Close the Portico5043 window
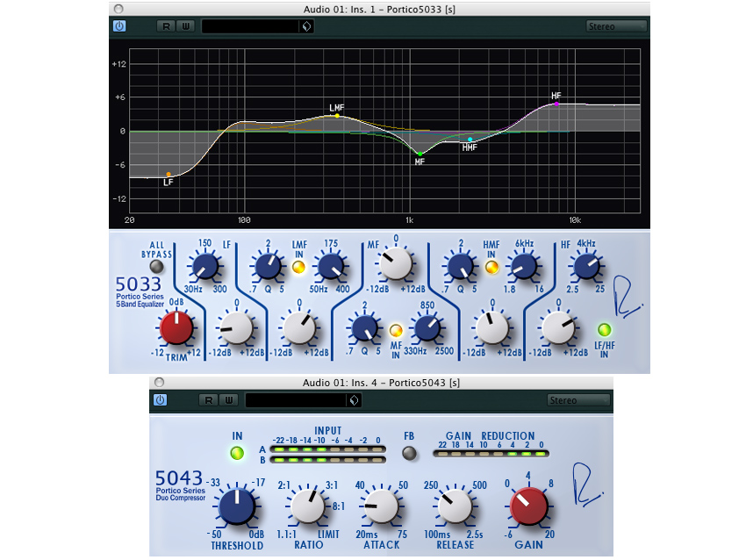This screenshot has width=746, height=560. [160, 382]
